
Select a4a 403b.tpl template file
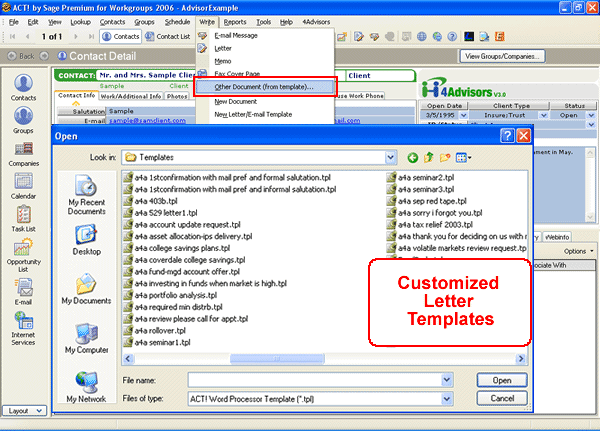[x=151, y=201]
